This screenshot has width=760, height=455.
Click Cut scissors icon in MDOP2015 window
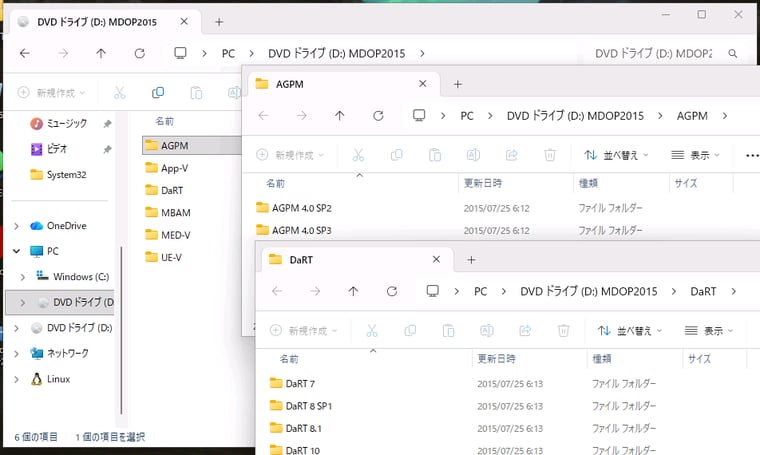120,93
